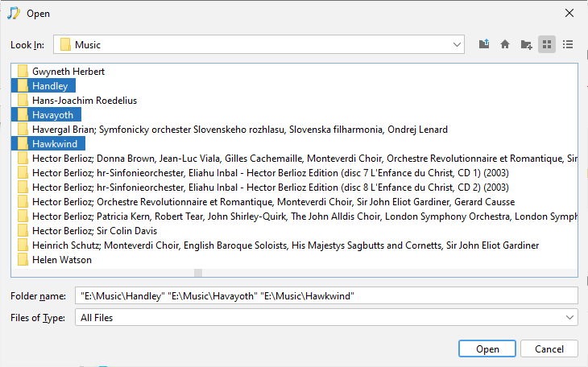Screen dimensions: 588x367
Task: Select the Gwyneth Herbert folder
Action: [x=68, y=72]
